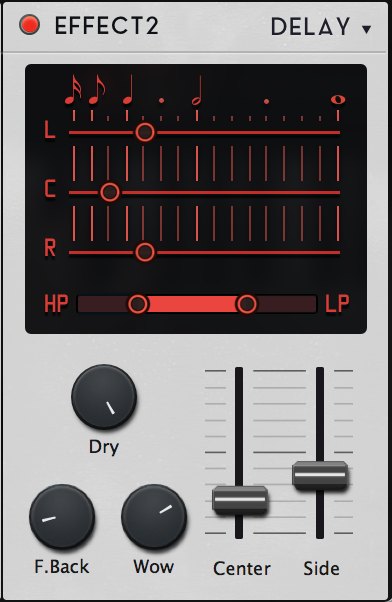392x602 pixels.
Task: Select the half note icon
Action: click(x=197, y=91)
